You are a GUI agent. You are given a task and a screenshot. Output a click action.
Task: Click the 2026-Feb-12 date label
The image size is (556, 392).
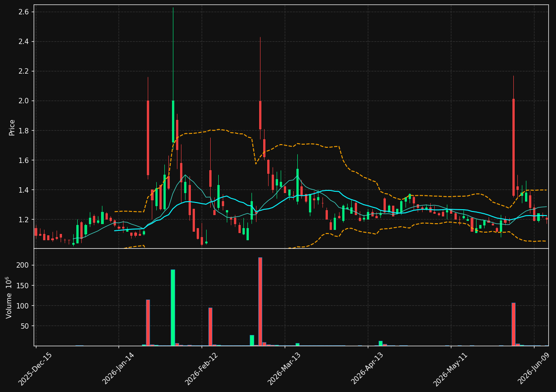pyautogui.click(x=201, y=369)
